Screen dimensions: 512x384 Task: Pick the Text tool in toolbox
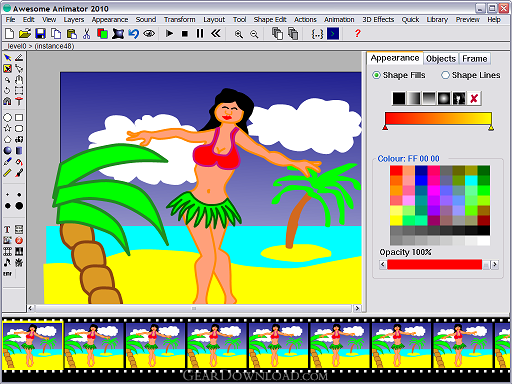[7, 230]
